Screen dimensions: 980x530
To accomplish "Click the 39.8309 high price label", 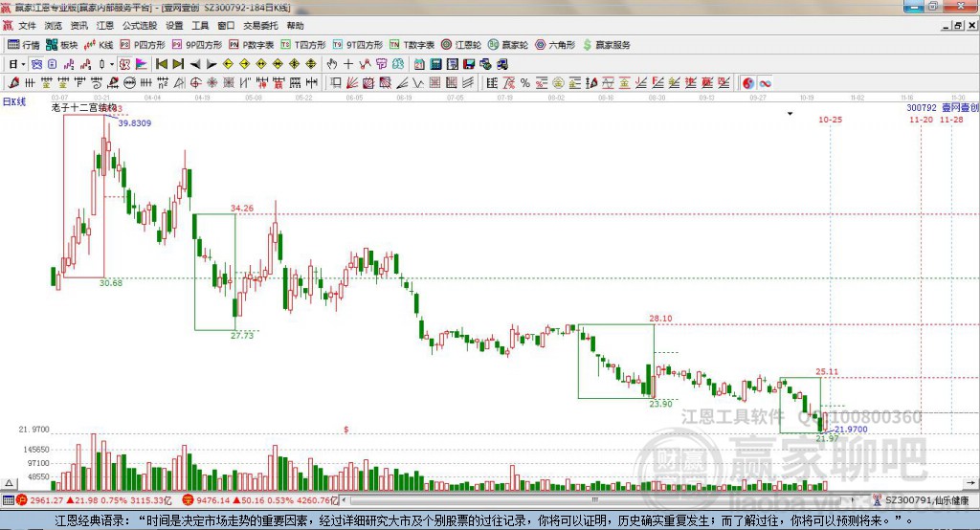I will [135, 123].
